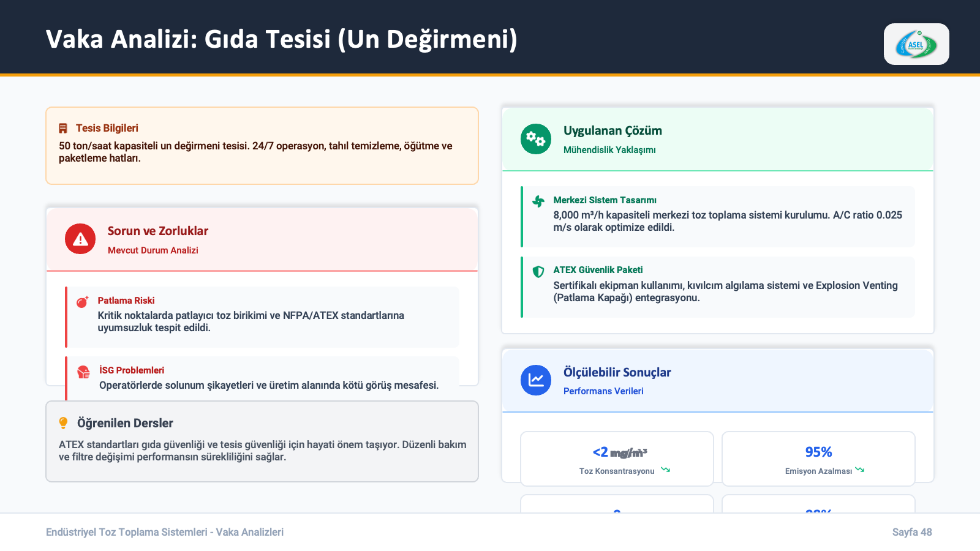Screen dimensions: 980x551
Task: Click the 95% emission reduction value
Action: tap(818, 452)
